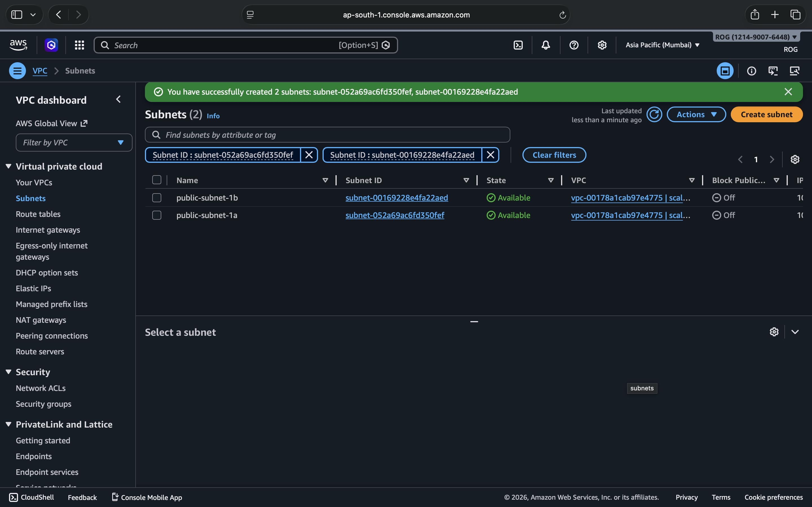Screen dimensions: 812x507
Task: Open table preferences gear beside pagination
Action: (x=795, y=159)
